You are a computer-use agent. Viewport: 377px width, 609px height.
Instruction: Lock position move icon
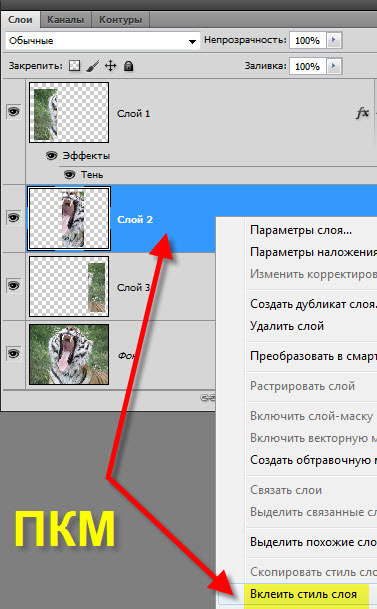(x=111, y=66)
